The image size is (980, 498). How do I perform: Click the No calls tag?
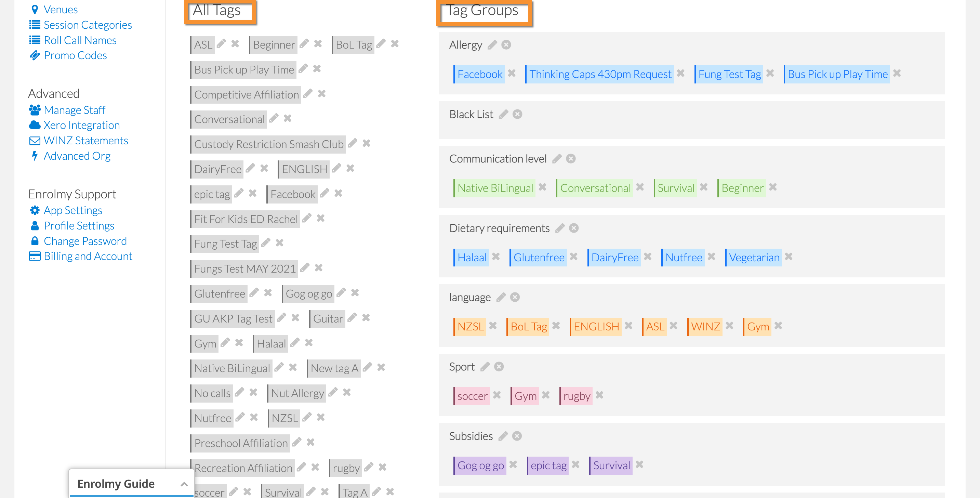pos(212,393)
